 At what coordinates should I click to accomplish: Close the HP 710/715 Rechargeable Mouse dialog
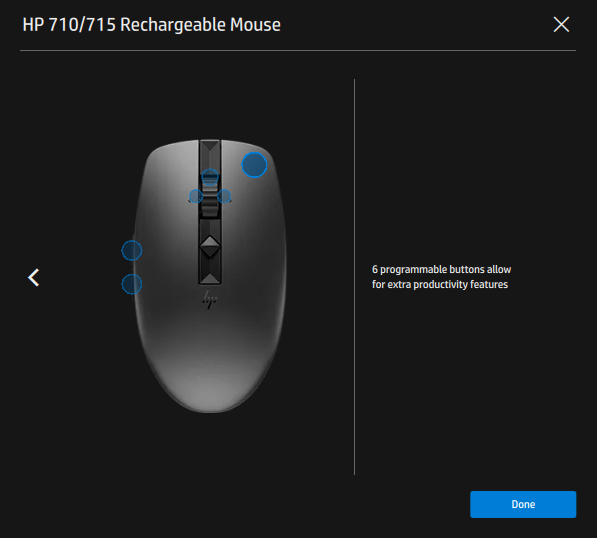(561, 25)
